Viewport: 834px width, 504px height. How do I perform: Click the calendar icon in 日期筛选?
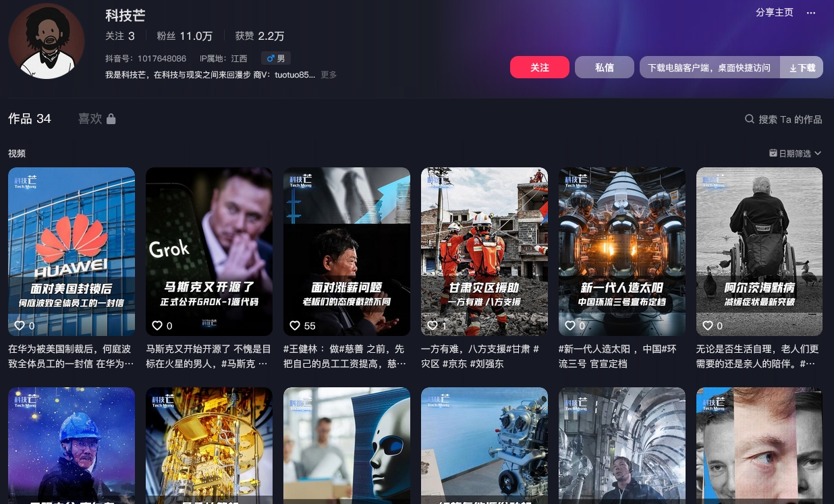[773, 153]
